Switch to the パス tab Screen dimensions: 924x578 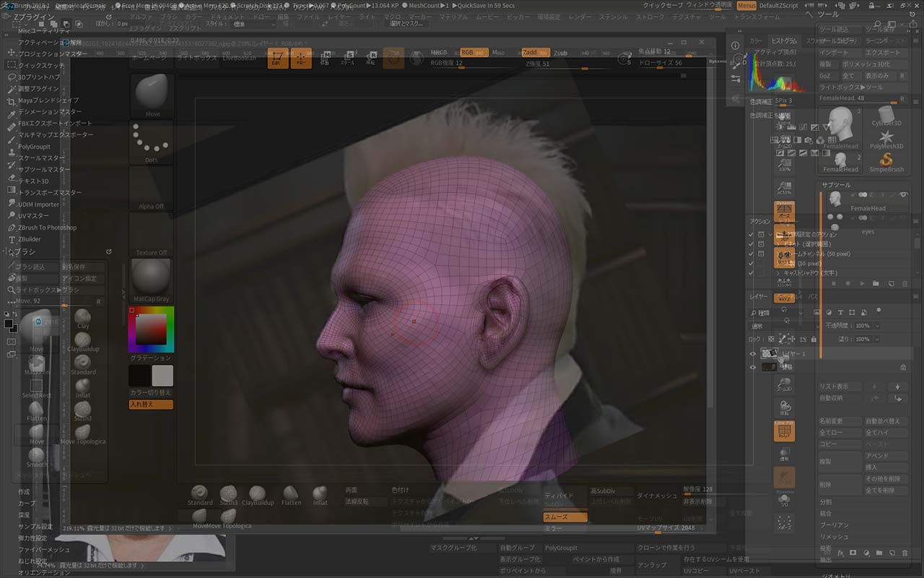(813, 297)
